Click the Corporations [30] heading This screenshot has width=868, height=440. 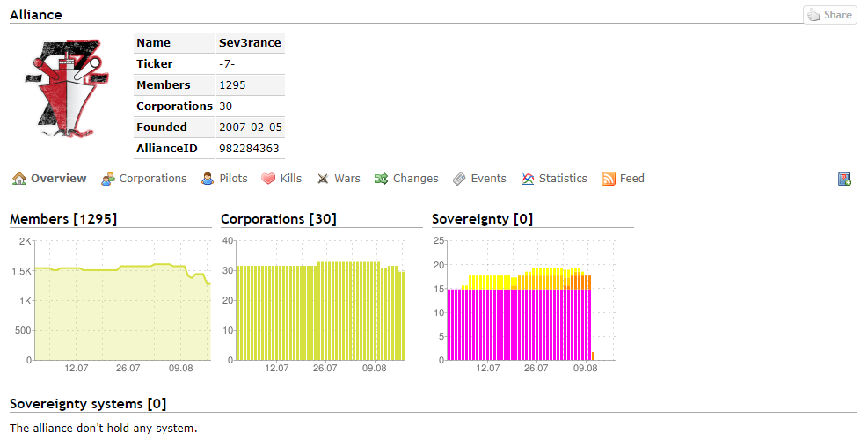point(279,219)
